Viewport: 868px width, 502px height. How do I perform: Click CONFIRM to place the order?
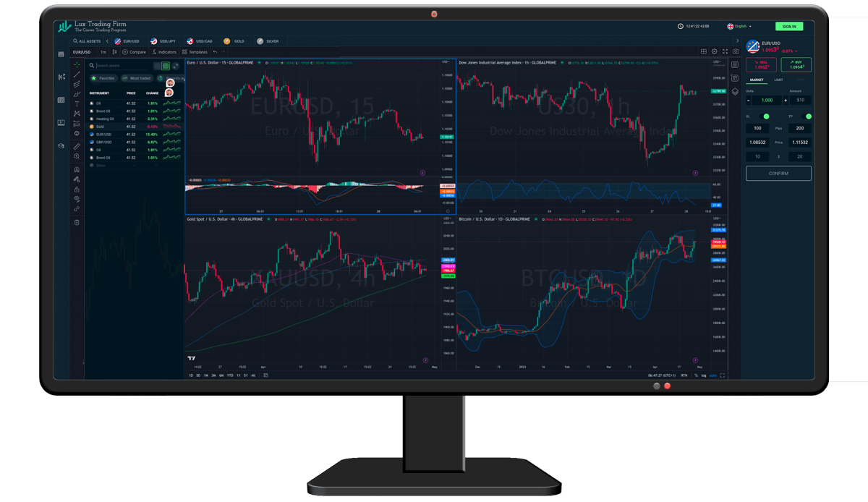(x=778, y=173)
